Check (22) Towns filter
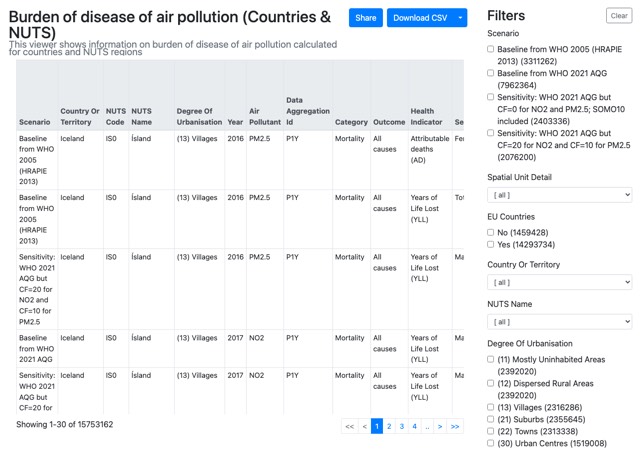The width and height of the screenshot is (640, 450). (x=491, y=431)
